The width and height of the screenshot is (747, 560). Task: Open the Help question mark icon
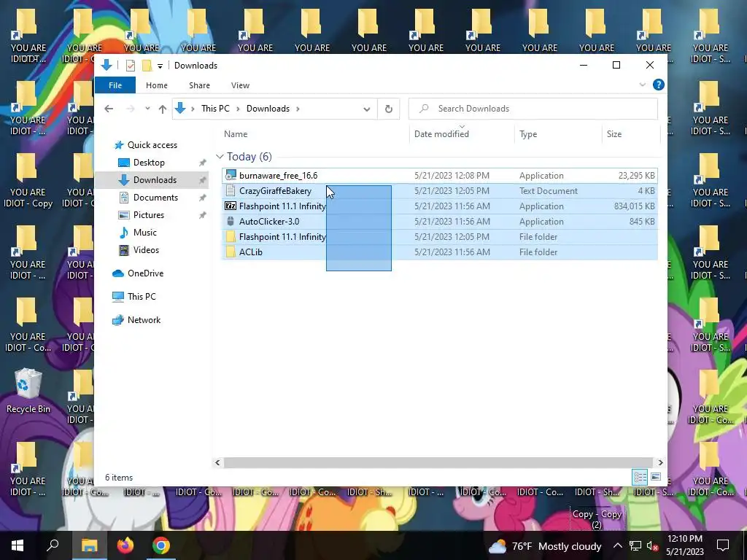[659, 85]
